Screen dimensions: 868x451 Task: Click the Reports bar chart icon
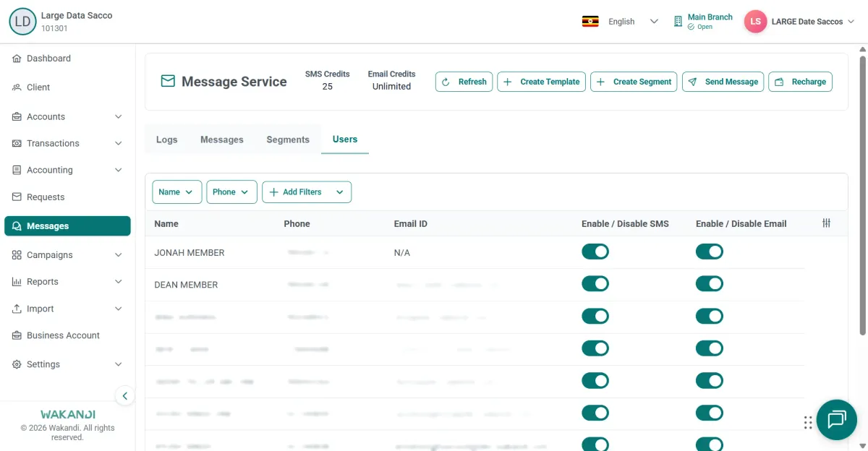(17, 282)
